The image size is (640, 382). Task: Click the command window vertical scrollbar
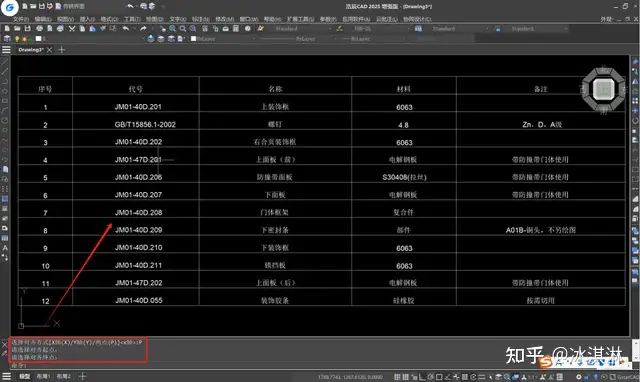tap(636, 350)
